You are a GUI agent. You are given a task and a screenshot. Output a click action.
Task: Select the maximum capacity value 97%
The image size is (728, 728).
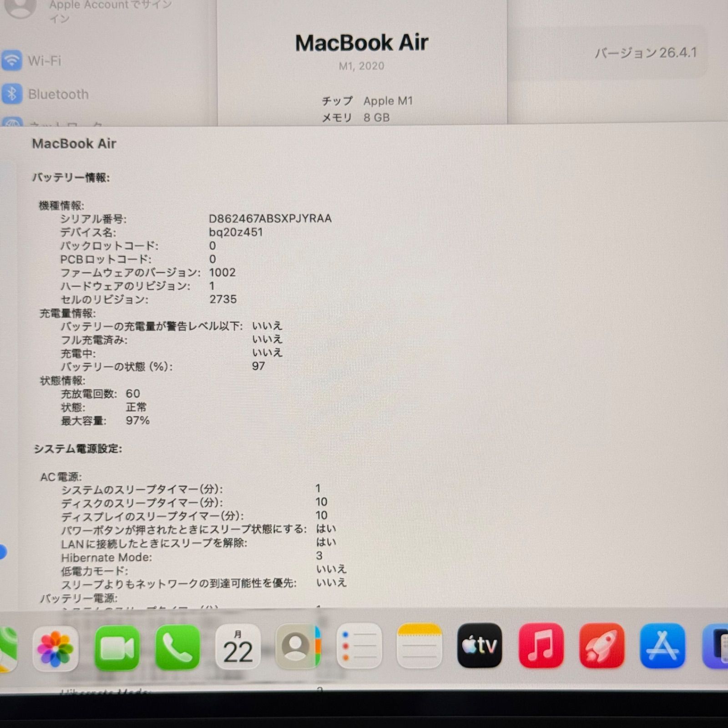coord(137,420)
